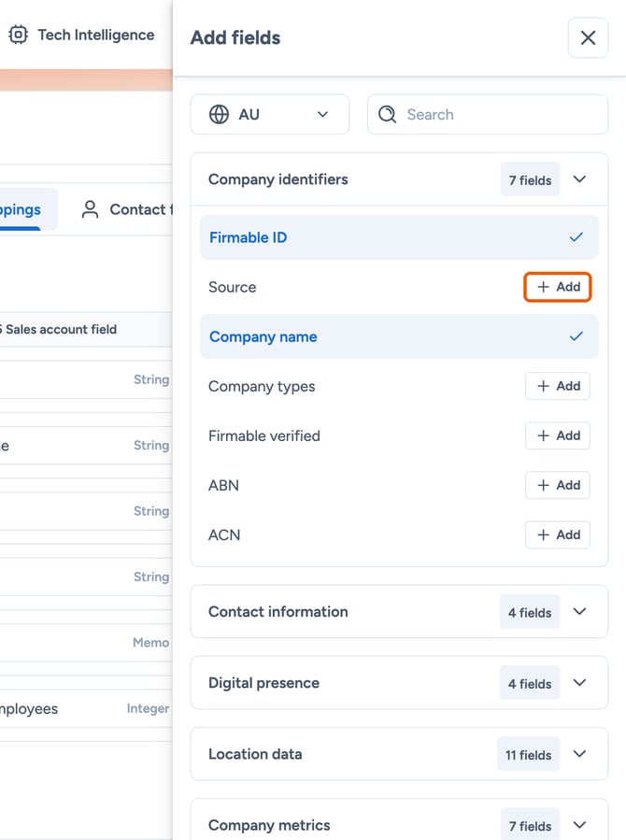
Task: Deselect the Company name field
Action: (x=399, y=336)
